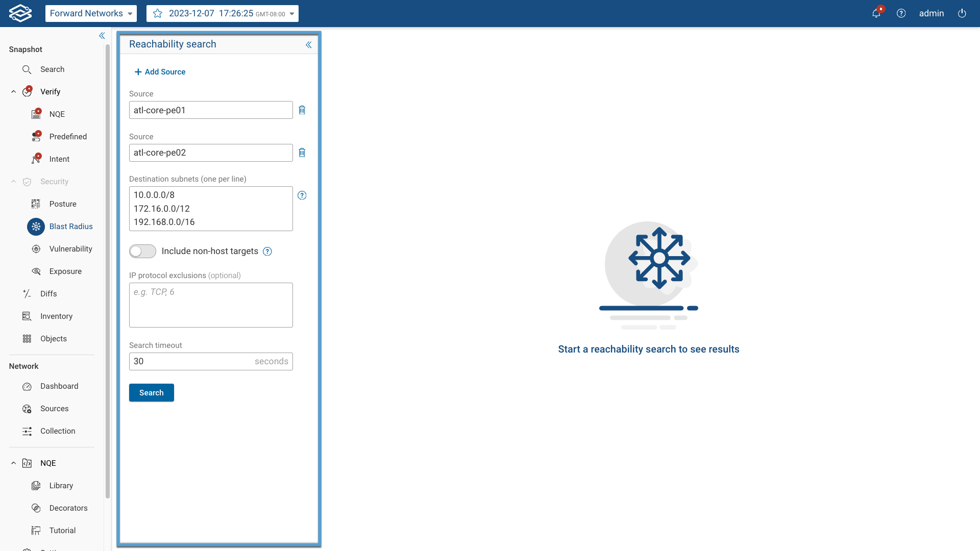Click the logout power icon
The height and width of the screenshot is (551, 980).
(x=962, y=13)
